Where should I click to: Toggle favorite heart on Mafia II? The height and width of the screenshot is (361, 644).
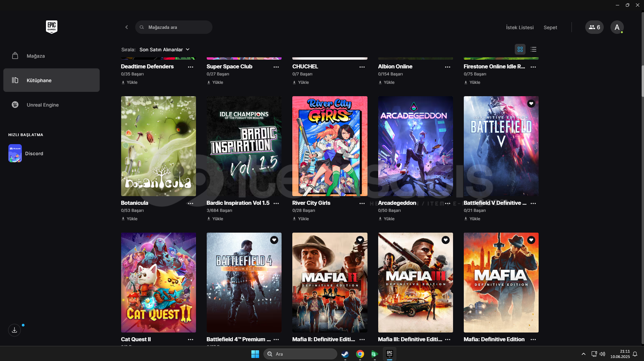pos(360,240)
